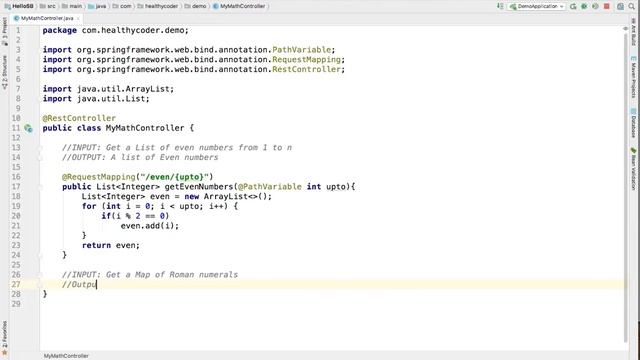Screen dimensions: 640x360
Task: Open the DemoApplication run configuration dropdown
Action: coord(536,6)
